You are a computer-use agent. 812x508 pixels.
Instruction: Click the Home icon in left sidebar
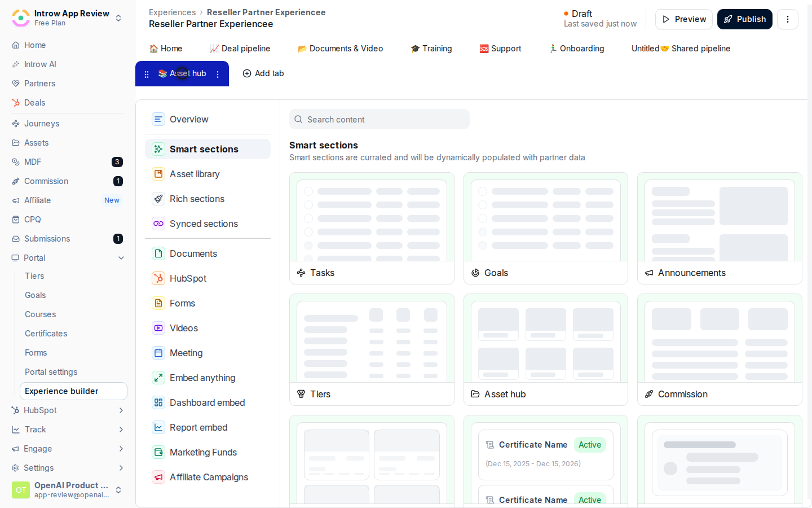click(x=16, y=45)
